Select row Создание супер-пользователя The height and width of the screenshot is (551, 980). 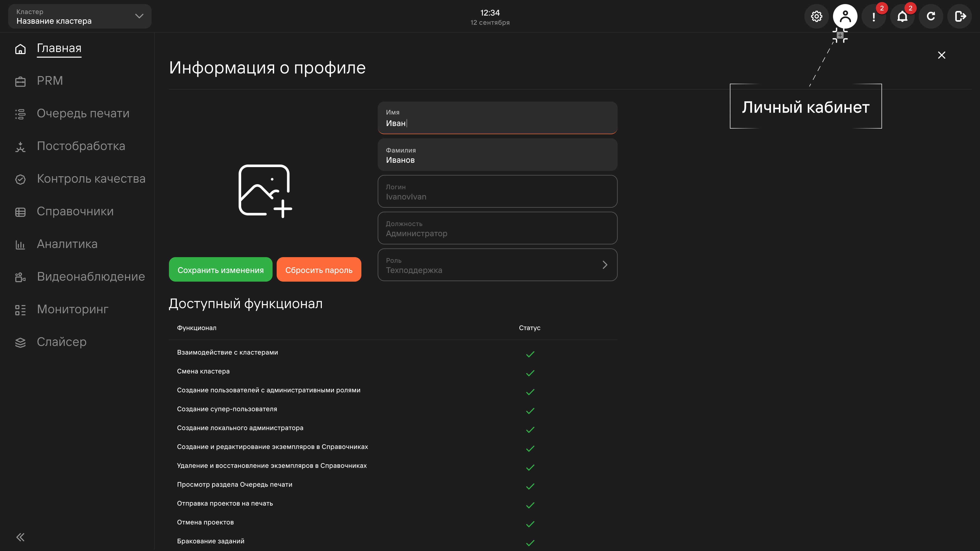coord(393,409)
